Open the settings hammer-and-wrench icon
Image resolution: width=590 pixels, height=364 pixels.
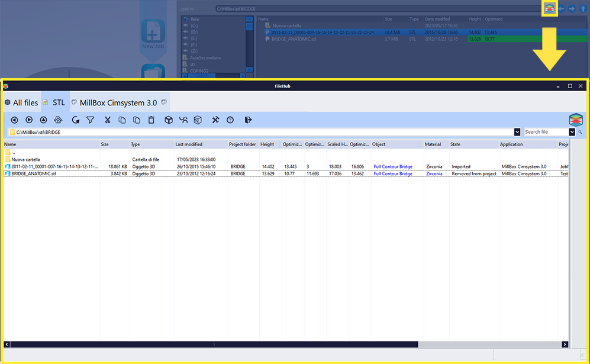(215, 120)
